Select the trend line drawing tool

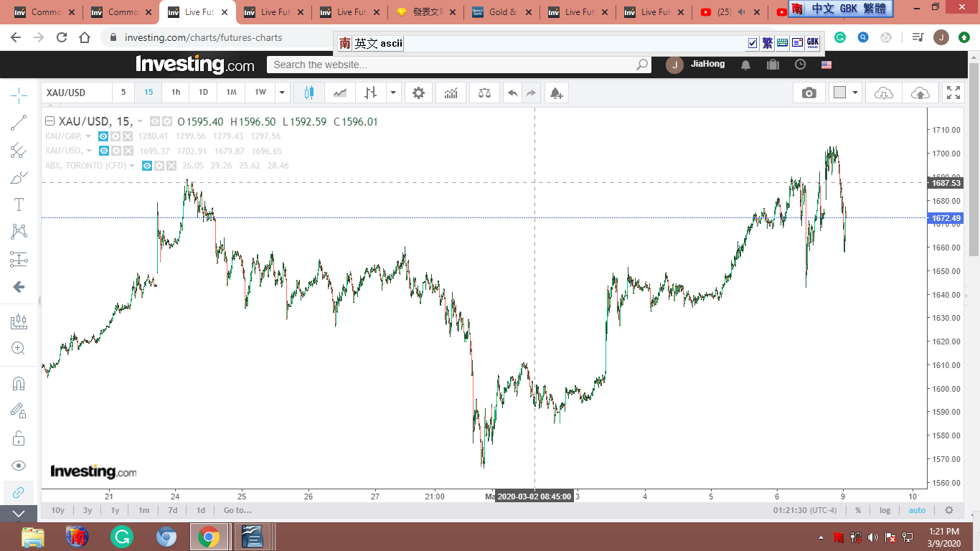(19, 123)
